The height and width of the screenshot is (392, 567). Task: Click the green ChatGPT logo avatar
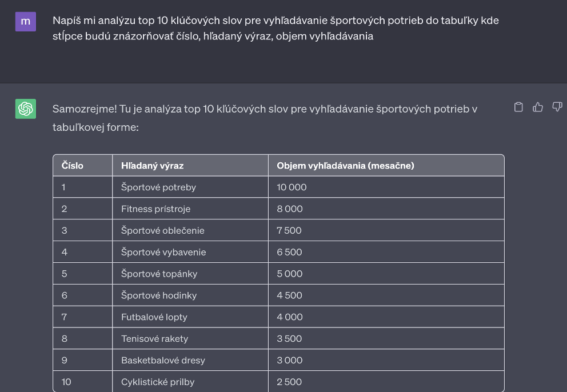[x=26, y=109]
